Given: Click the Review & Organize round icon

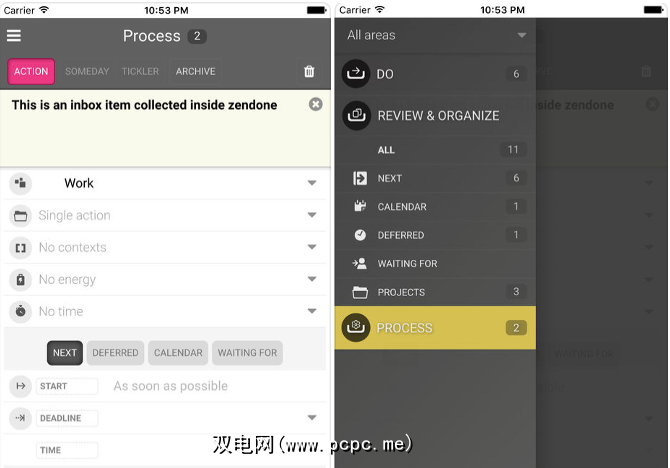Looking at the screenshot, I should pyautogui.click(x=356, y=115).
